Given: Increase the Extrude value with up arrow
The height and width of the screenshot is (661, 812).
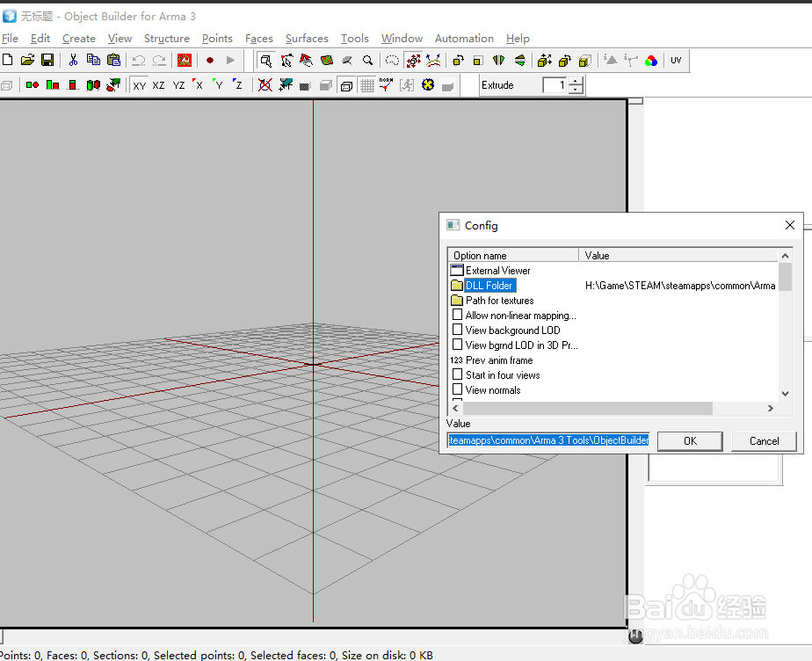Looking at the screenshot, I should coord(576,82).
